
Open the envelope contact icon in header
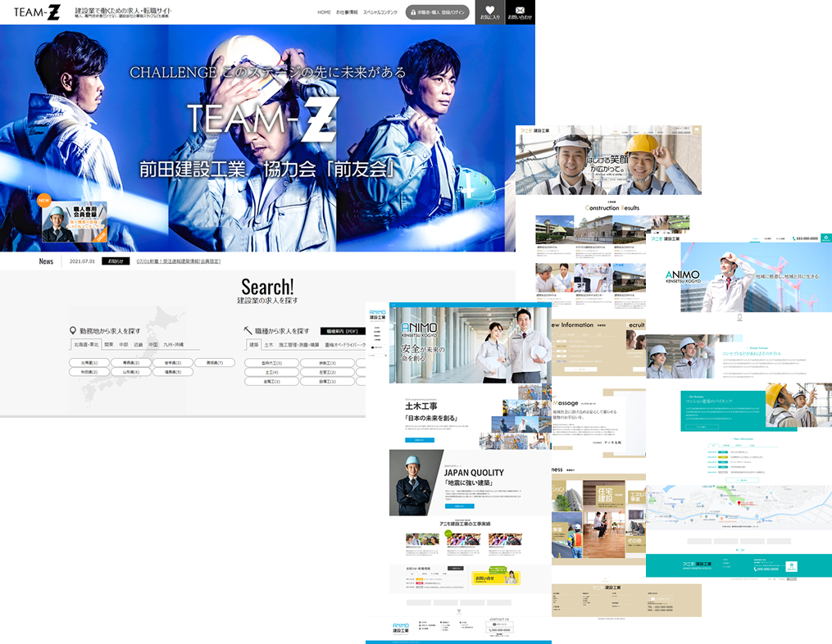(520, 10)
